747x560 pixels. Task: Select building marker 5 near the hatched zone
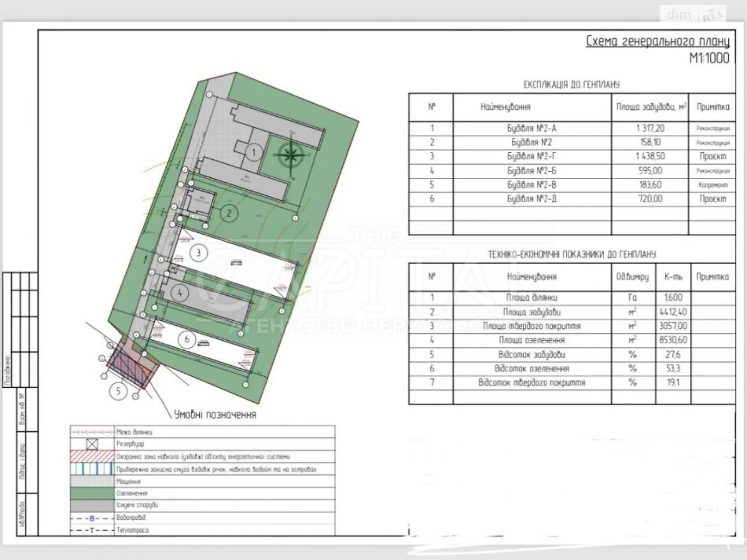(118, 391)
